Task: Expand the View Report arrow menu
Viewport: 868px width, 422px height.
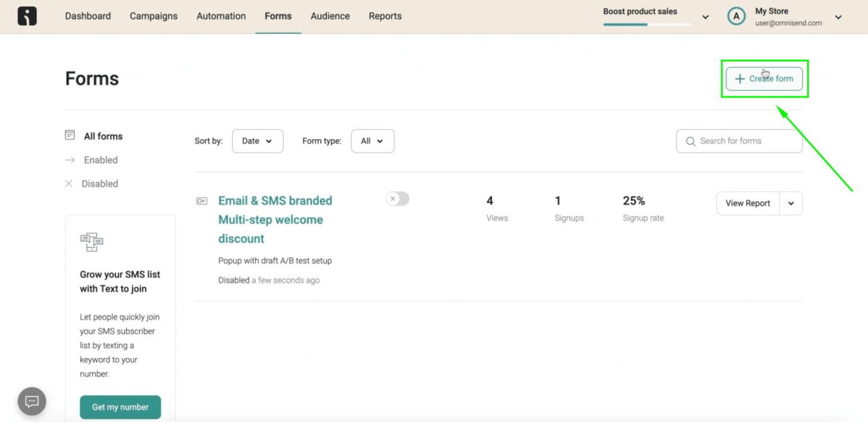Action: (791, 204)
